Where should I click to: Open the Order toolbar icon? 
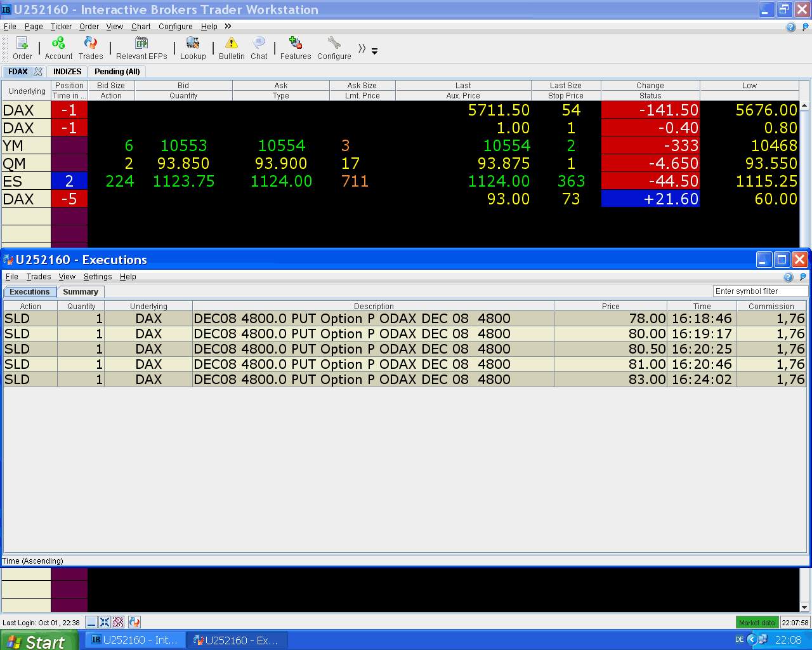click(x=22, y=48)
